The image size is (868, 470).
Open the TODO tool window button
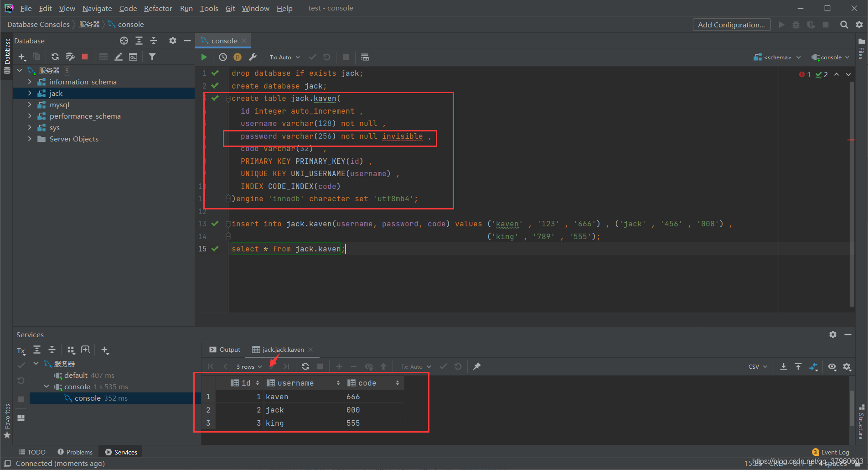click(32, 452)
